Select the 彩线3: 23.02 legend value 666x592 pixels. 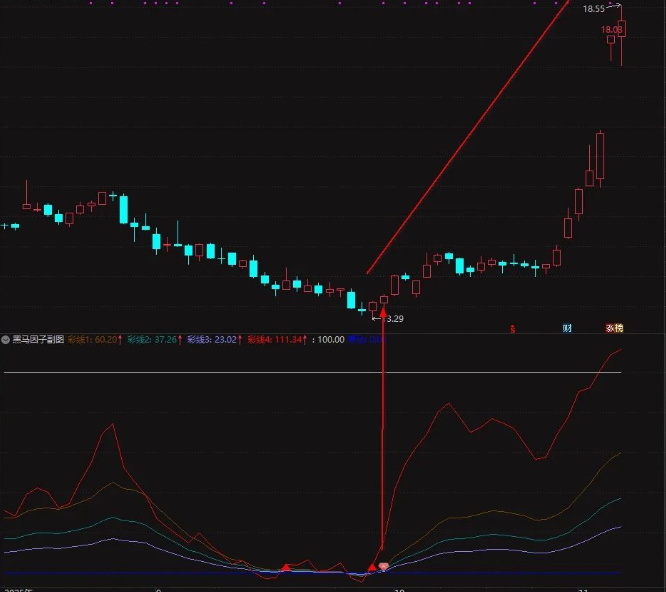(x=214, y=340)
